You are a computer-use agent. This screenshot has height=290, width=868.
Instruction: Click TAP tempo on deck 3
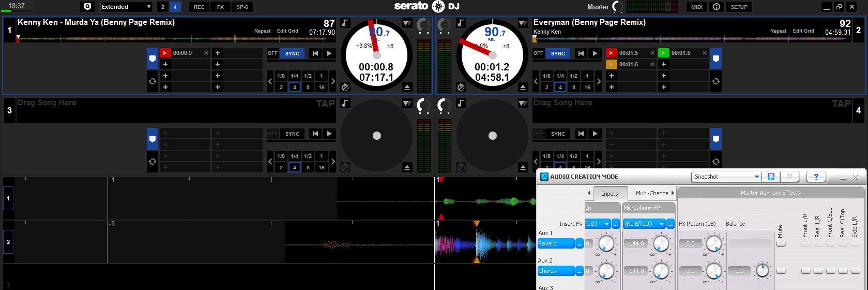325,104
